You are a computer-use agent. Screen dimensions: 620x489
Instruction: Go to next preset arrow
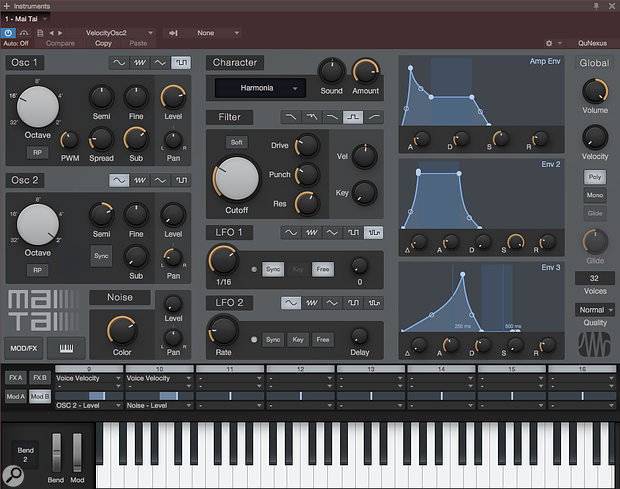coord(60,33)
